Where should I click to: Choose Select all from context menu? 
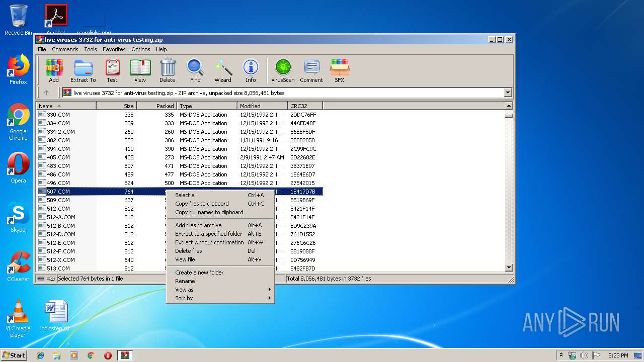220,195
